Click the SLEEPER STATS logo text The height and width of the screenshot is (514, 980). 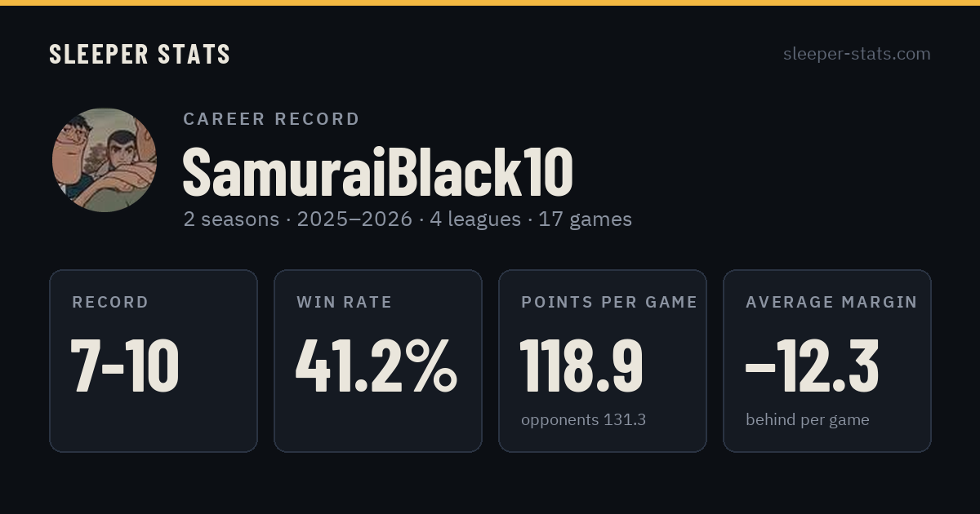coord(140,55)
